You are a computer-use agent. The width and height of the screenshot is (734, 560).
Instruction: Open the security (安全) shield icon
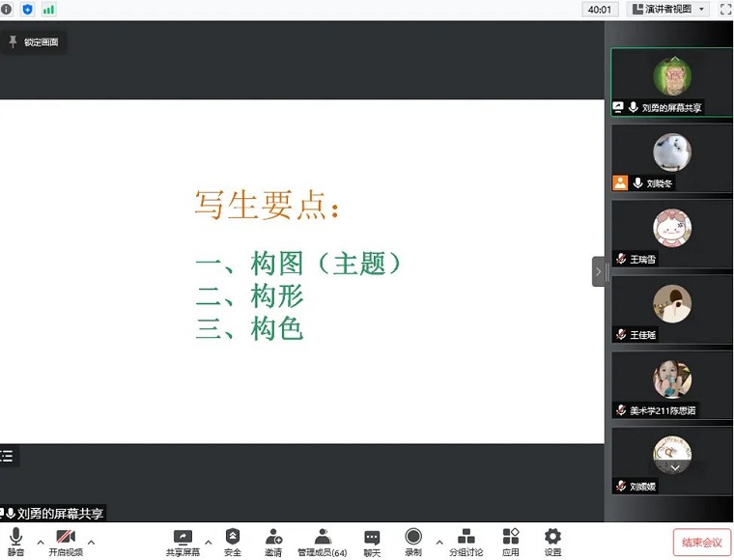click(x=233, y=539)
